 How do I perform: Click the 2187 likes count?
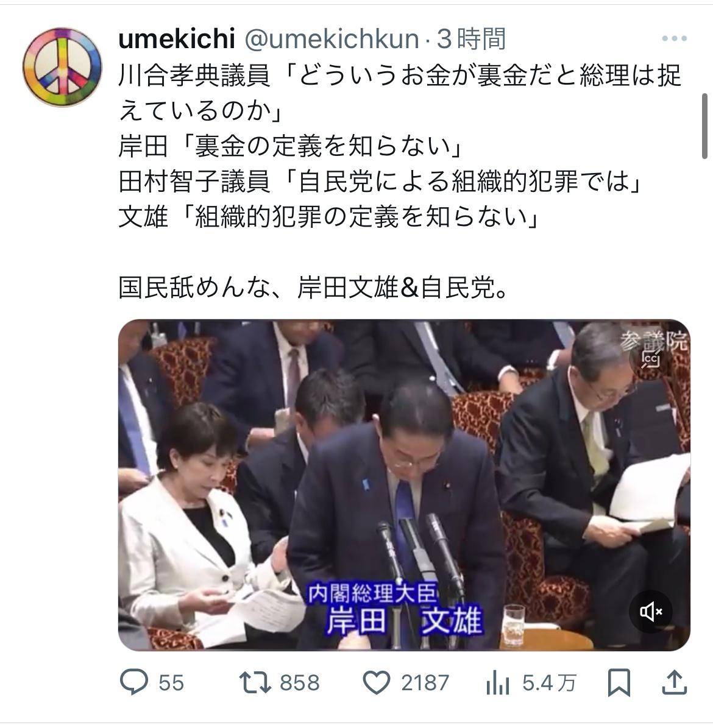click(x=425, y=683)
